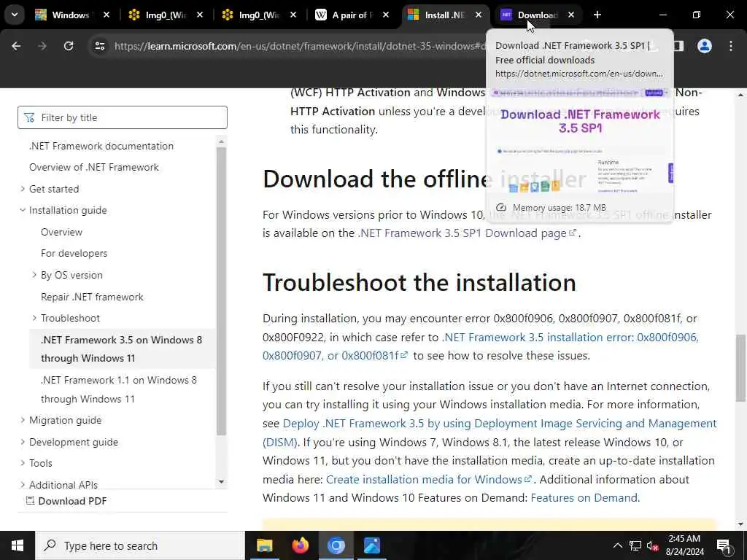Open .NET Framework documentation entry
This screenshot has height=560, width=747.
(x=101, y=146)
